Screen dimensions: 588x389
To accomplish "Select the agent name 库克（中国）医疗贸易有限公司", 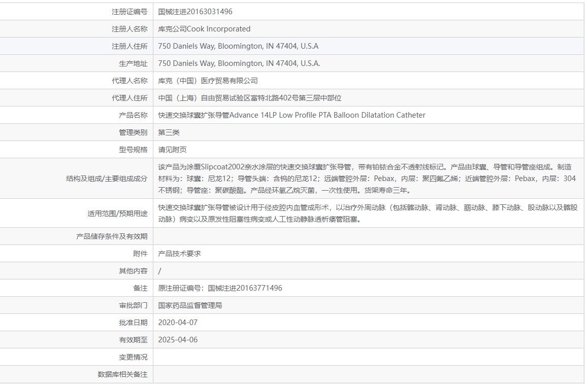I will pyautogui.click(x=208, y=81).
